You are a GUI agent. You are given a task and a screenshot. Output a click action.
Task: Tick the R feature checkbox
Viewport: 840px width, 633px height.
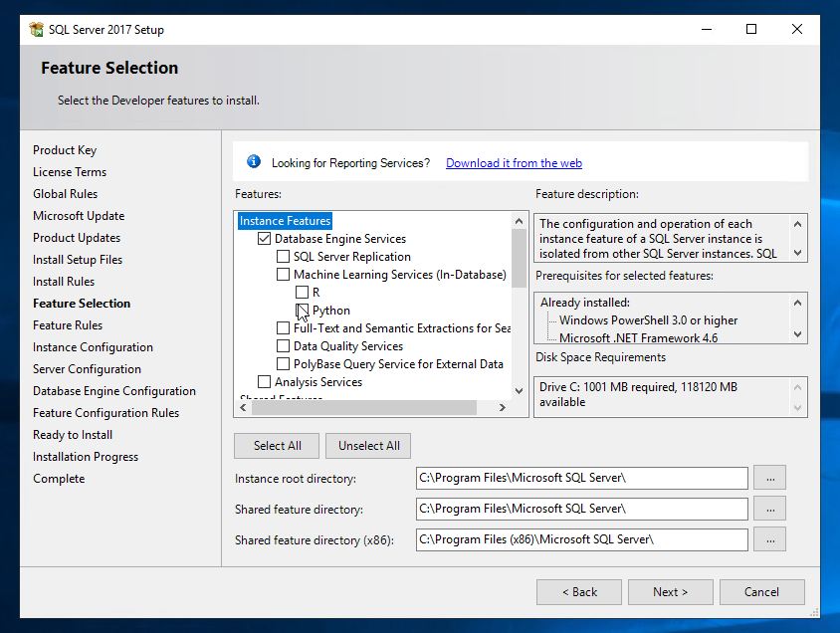(x=302, y=293)
